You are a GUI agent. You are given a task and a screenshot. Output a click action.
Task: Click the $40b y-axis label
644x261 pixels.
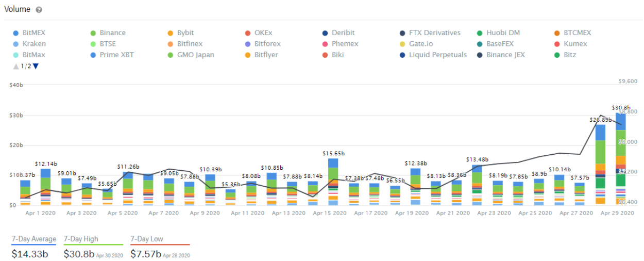(x=16, y=85)
